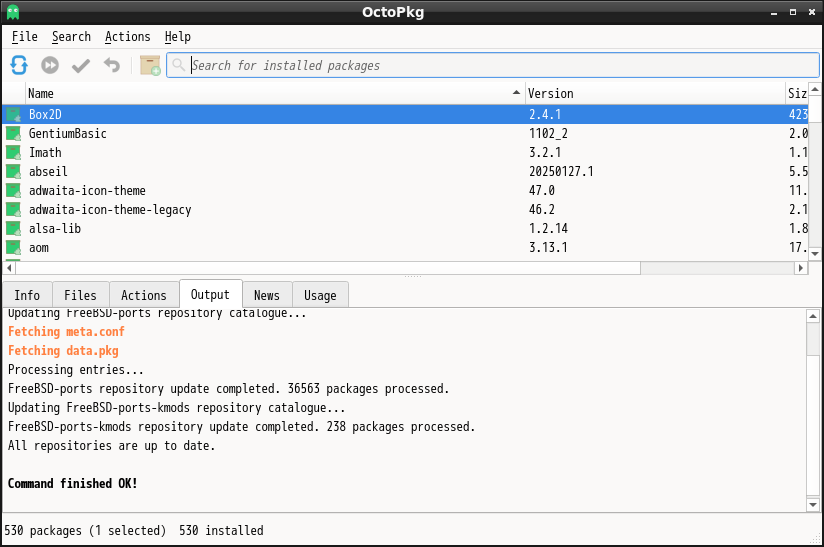Click the package icon beside adwaita-icon-theme
The image size is (824, 547).
[13, 190]
